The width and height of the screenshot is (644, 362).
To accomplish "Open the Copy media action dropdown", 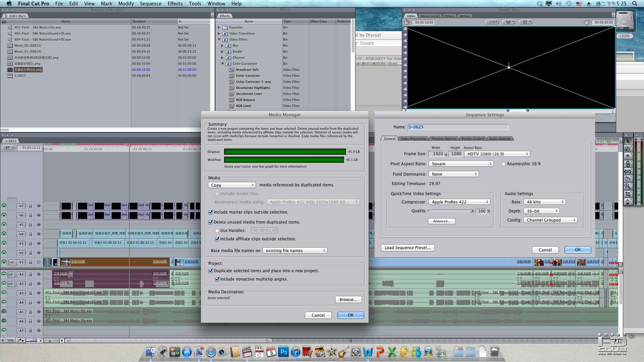I will pos(232,185).
